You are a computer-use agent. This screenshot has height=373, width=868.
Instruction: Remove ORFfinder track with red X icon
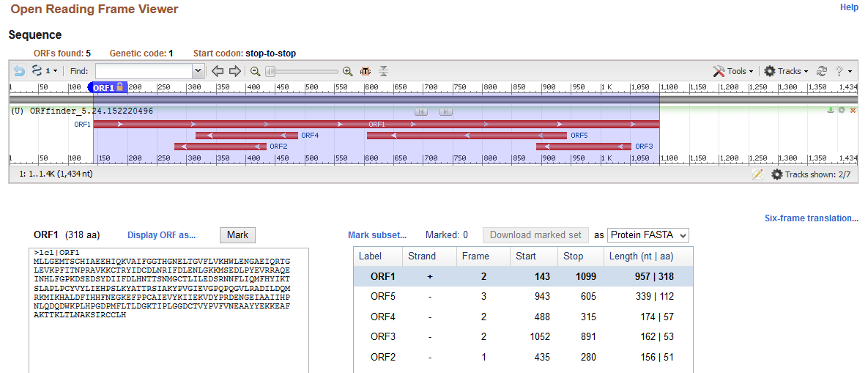(x=853, y=111)
